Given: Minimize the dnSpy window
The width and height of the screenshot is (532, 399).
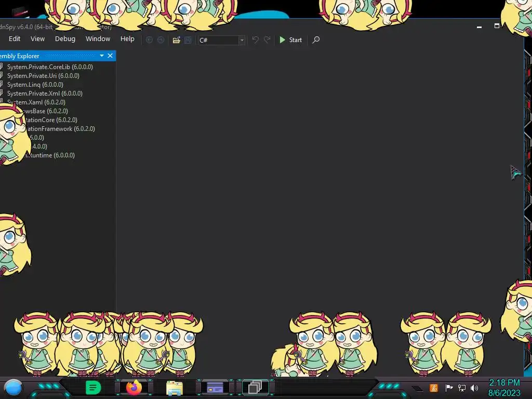Looking at the screenshot, I should tap(479, 26).
